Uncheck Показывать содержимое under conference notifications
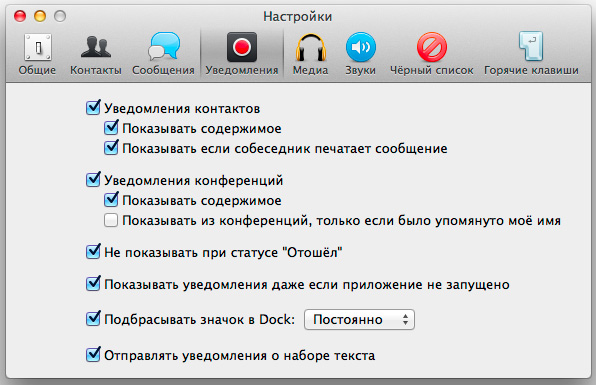This screenshot has height=385, width=596. [111, 200]
